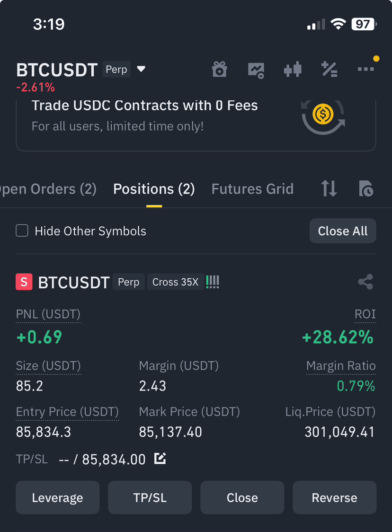Open the candlestick chart view
The height and width of the screenshot is (532, 392).
click(293, 70)
